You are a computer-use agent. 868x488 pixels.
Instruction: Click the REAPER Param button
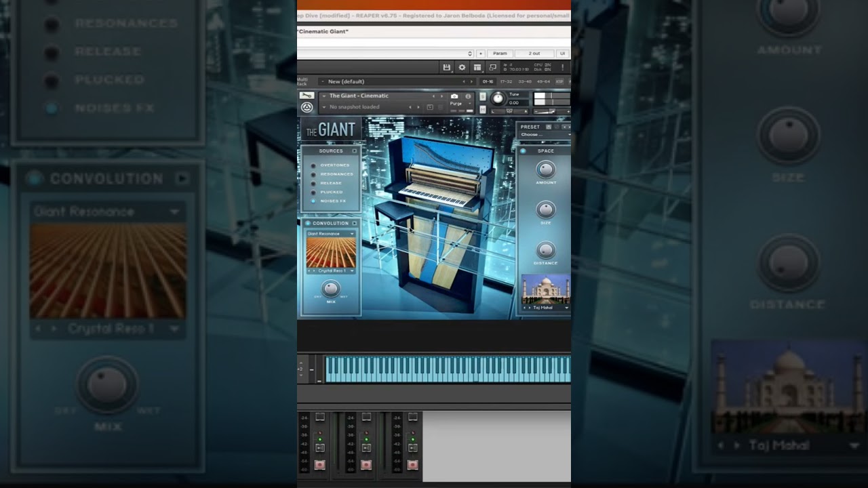tap(500, 54)
